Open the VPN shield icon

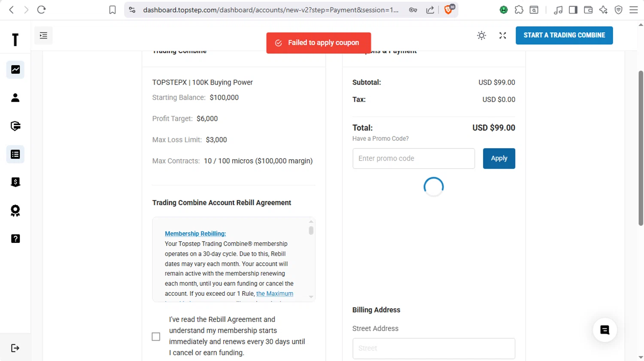pyautogui.click(x=619, y=9)
